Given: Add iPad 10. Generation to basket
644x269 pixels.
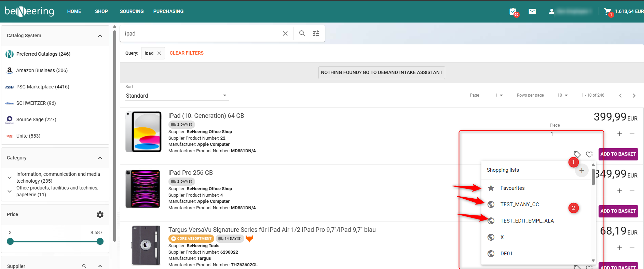Looking at the screenshot, I should (618, 154).
